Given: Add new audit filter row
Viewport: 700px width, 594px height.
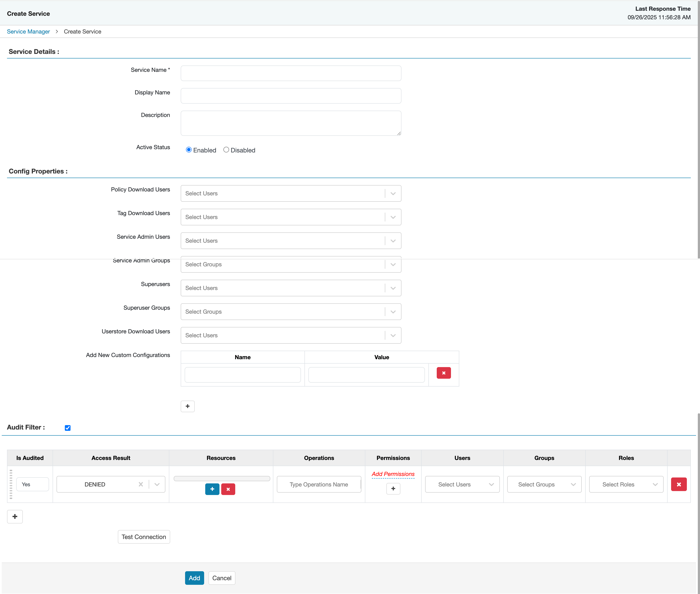Looking at the screenshot, I should [x=15, y=516].
